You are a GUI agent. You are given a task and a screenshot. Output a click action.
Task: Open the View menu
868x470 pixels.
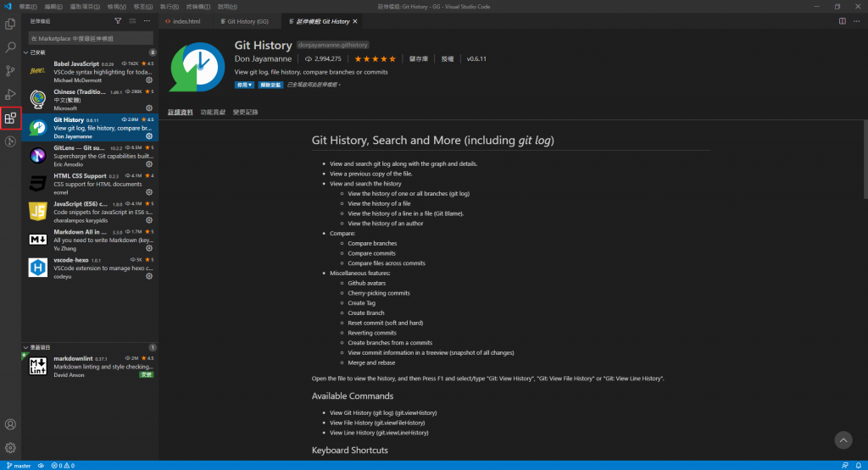tap(117, 7)
